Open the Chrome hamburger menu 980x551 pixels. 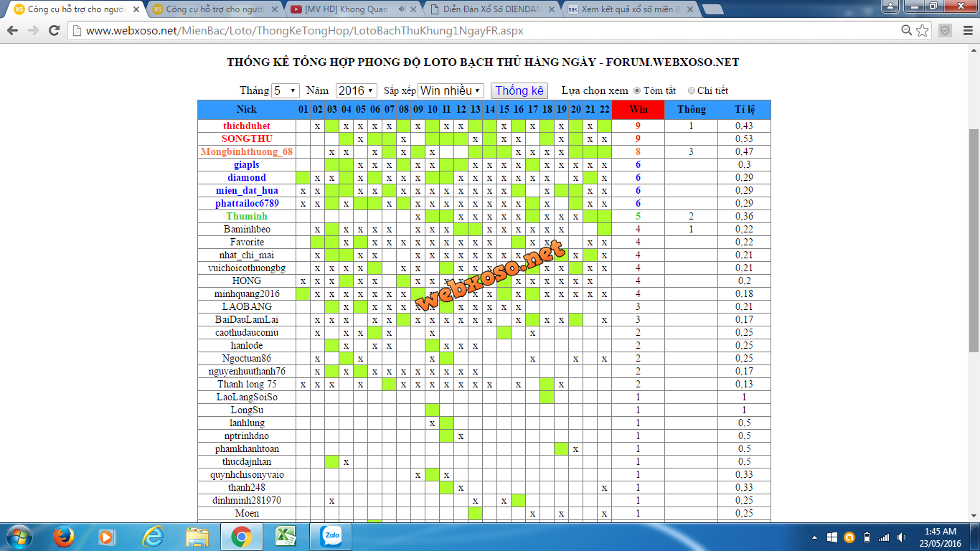click(966, 31)
